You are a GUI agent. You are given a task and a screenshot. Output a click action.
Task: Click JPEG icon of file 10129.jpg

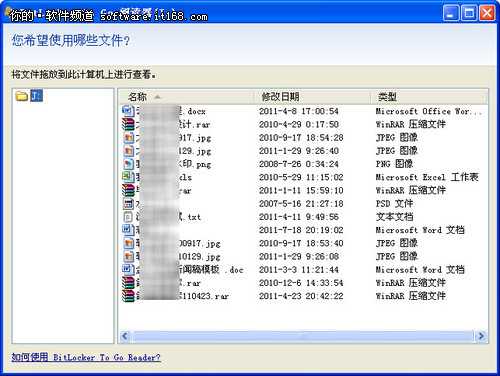coord(128,256)
